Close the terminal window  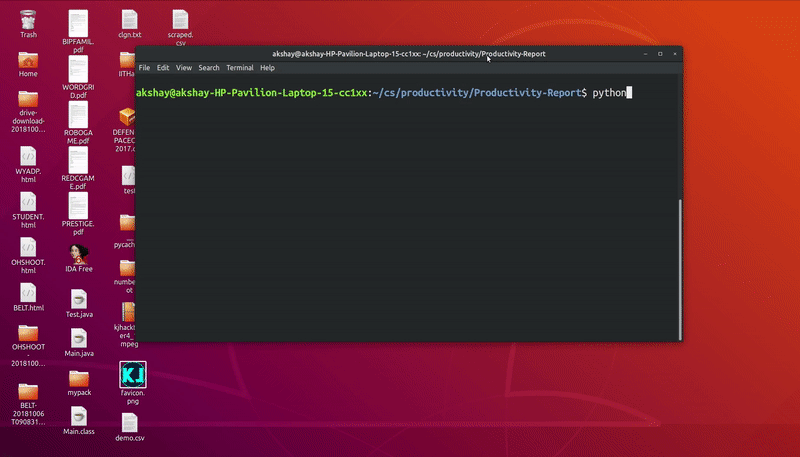pos(675,54)
